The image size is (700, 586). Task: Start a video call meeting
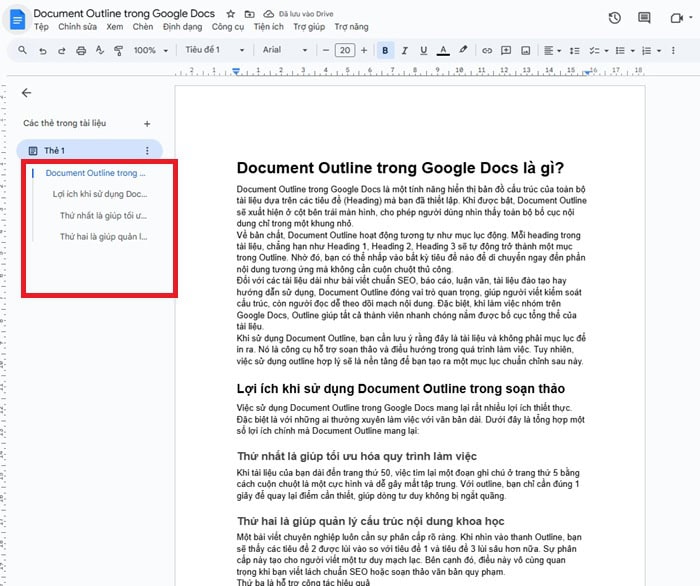pyautogui.click(x=676, y=18)
